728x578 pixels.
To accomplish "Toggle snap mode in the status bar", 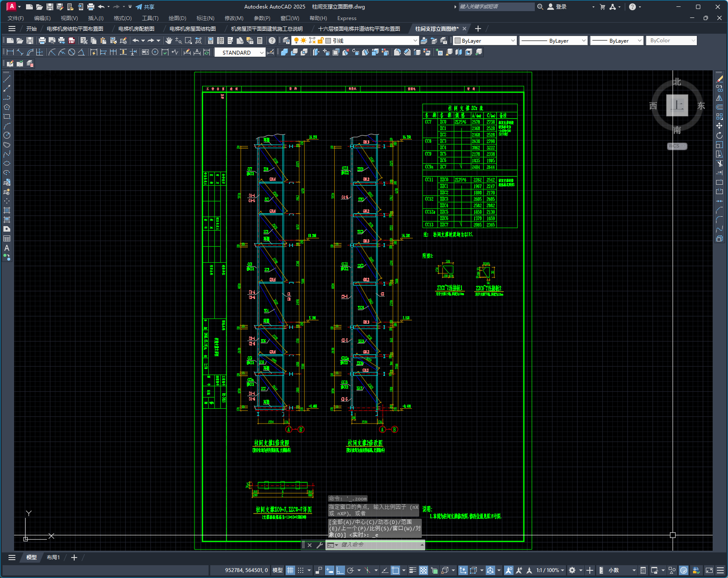I will [x=301, y=570].
